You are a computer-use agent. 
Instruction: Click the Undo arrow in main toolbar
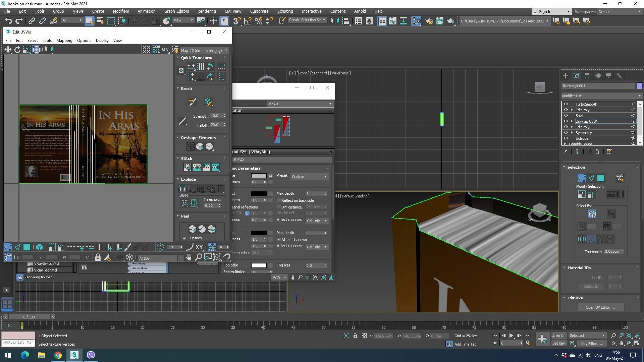click(x=8, y=21)
